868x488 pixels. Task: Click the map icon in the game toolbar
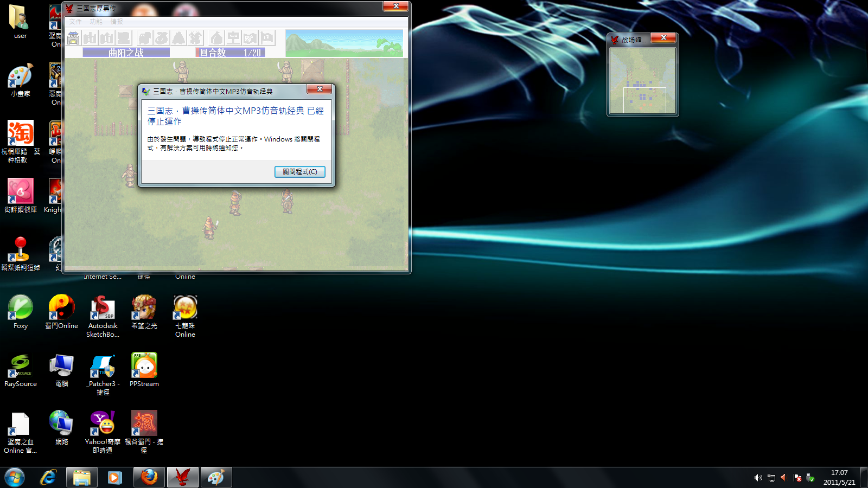(250, 38)
